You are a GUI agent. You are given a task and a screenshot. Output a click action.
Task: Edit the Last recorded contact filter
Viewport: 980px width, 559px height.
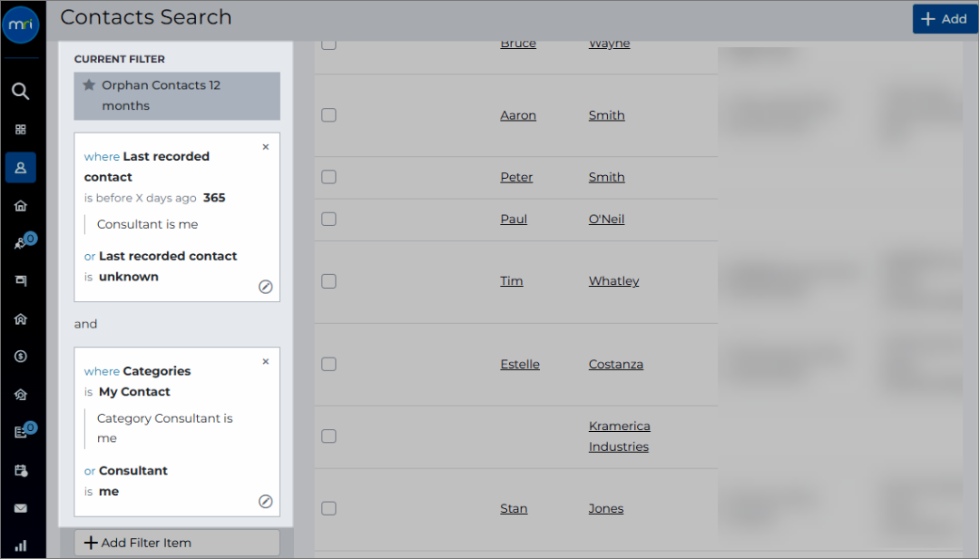[x=266, y=287]
